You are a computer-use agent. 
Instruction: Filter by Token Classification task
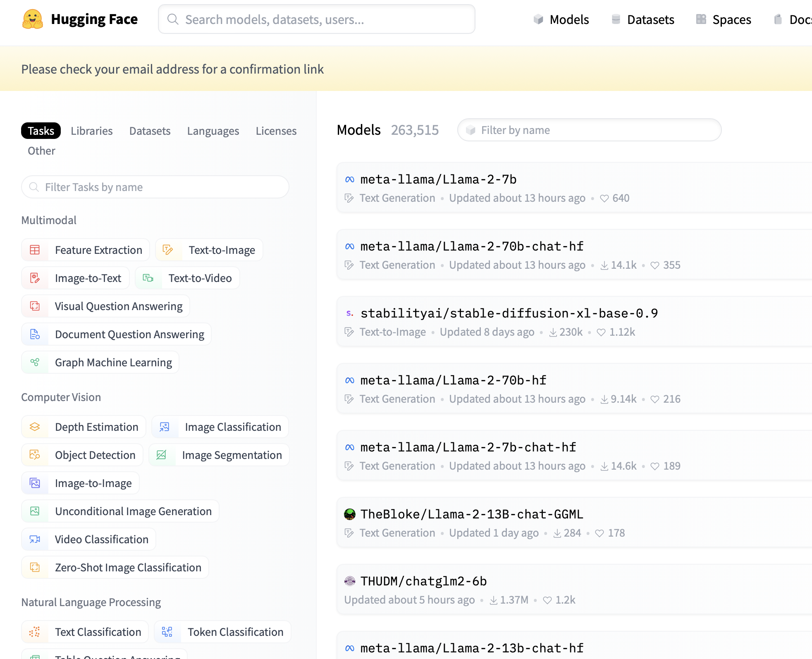click(x=222, y=632)
